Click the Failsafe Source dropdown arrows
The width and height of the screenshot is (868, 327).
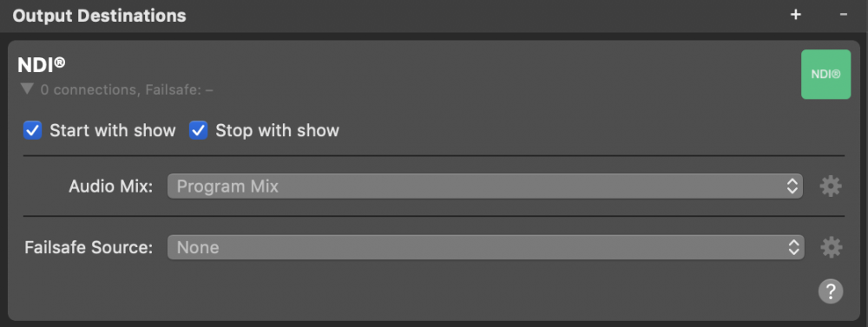coord(792,247)
